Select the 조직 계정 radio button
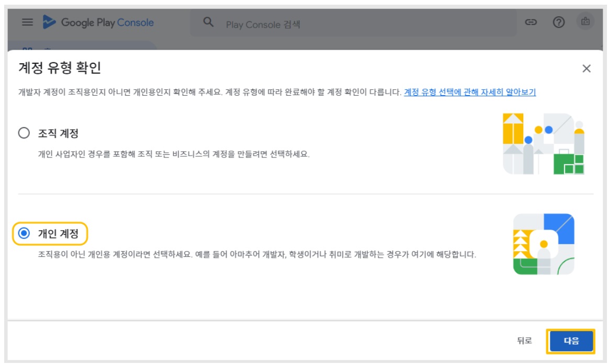This screenshot has height=364, width=608. pyautogui.click(x=24, y=133)
